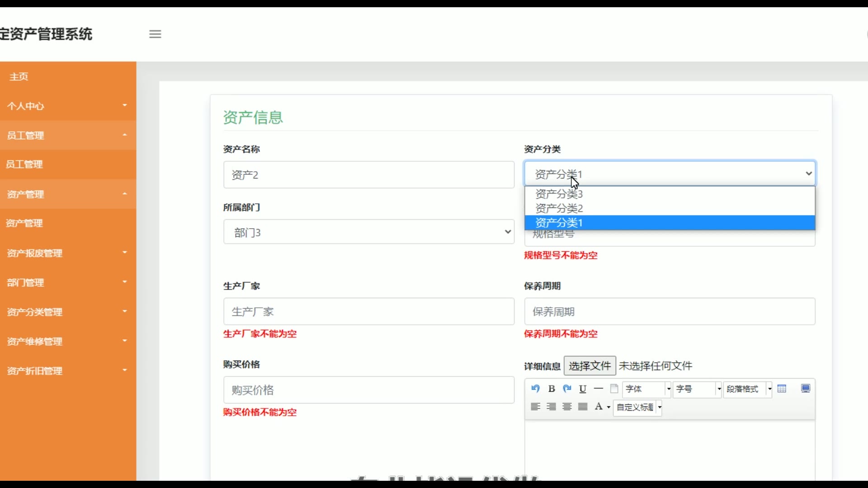Open the 所属部门 department dropdown
The width and height of the screenshot is (868, 488).
(368, 232)
